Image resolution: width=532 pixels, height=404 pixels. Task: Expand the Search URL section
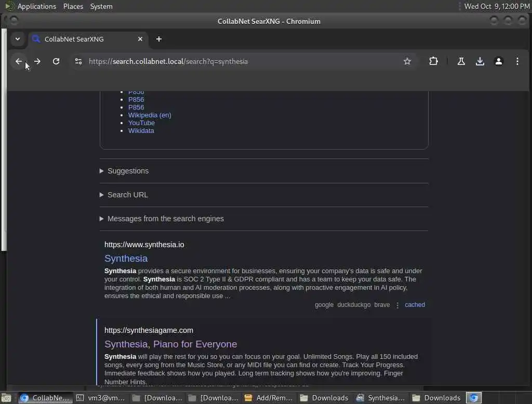point(124,195)
